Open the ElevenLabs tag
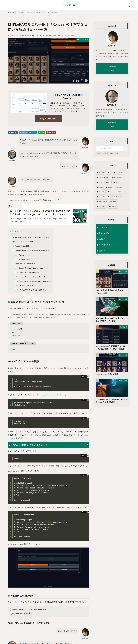The image size is (138, 644). (x=113, y=207)
